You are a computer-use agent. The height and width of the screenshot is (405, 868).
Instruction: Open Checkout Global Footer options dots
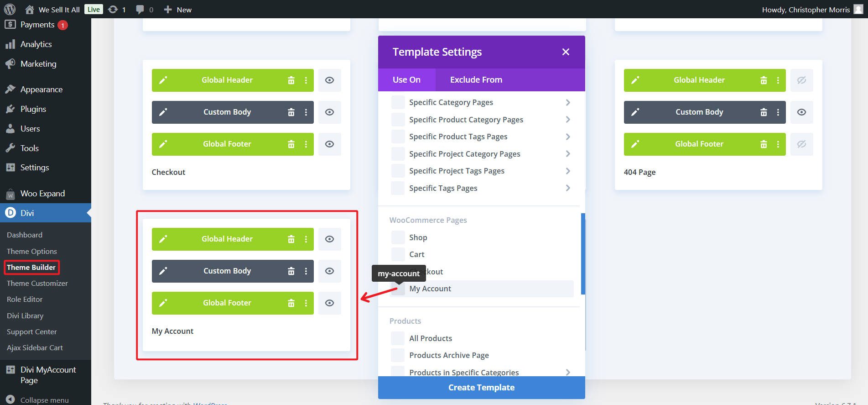click(x=306, y=144)
